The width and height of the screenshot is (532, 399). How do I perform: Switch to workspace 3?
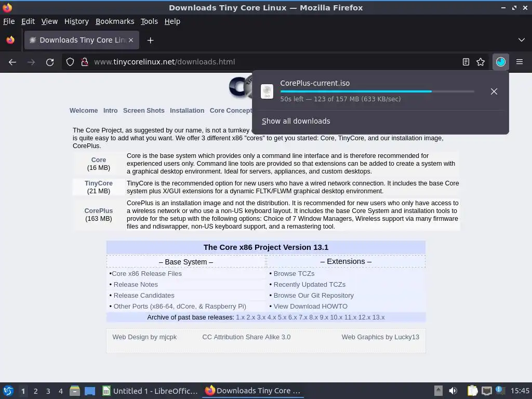click(48, 391)
